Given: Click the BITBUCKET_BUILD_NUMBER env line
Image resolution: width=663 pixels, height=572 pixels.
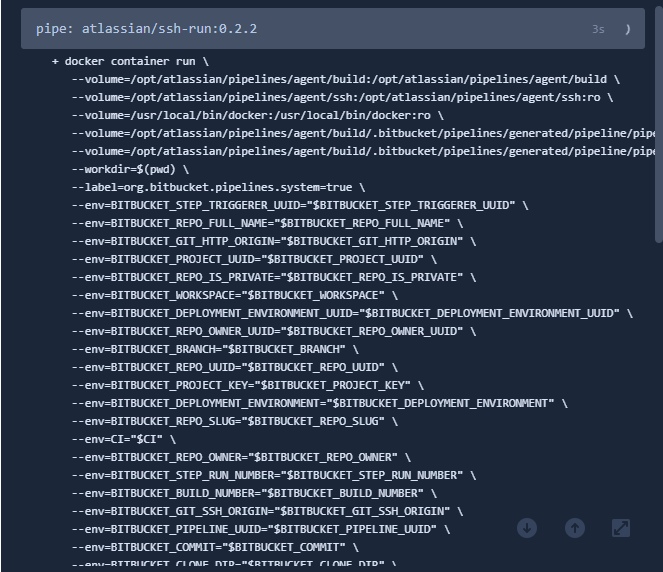Looking at the screenshot, I should 254,494.
